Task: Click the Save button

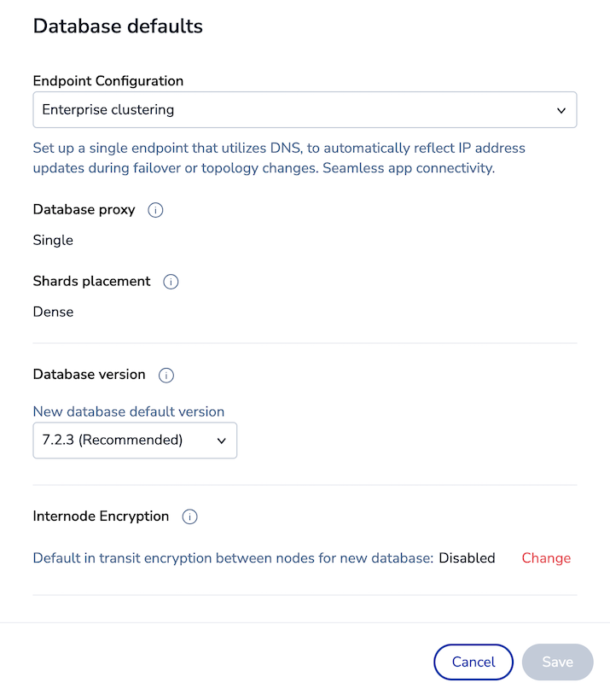Action: pos(557,662)
